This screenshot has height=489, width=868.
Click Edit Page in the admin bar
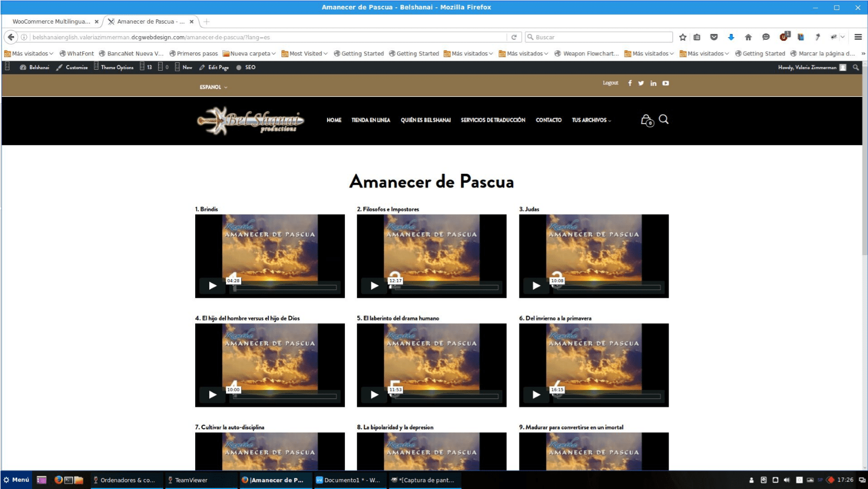pyautogui.click(x=214, y=68)
